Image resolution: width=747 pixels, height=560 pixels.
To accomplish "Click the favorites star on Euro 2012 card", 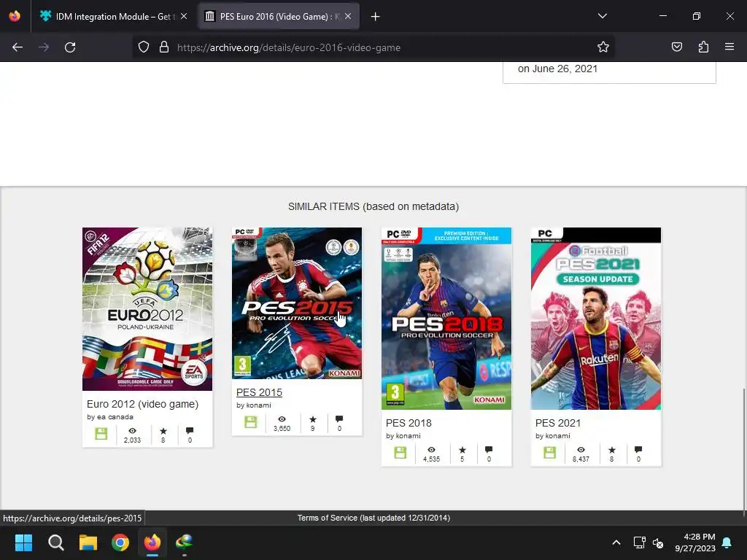I will (163, 430).
